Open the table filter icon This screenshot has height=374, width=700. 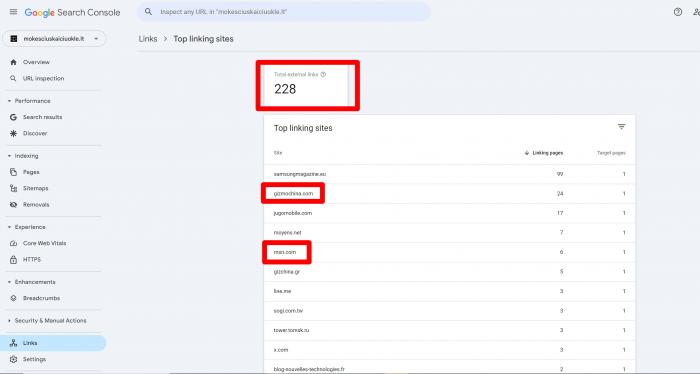click(621, 127)
